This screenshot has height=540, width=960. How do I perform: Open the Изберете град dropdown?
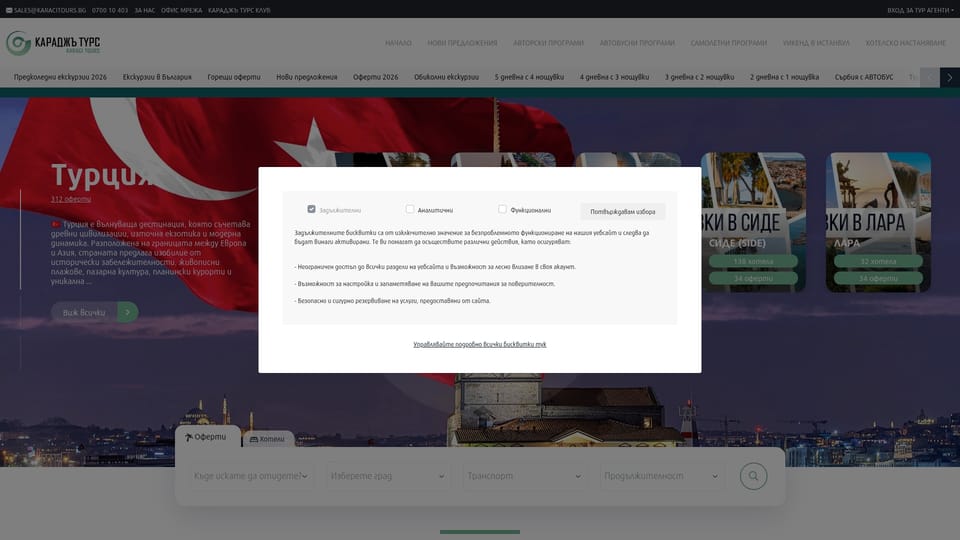[x=388, y=476]
